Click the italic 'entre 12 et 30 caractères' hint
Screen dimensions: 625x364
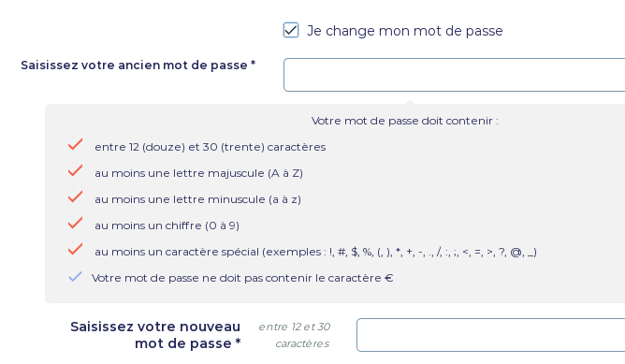[295, 335]
